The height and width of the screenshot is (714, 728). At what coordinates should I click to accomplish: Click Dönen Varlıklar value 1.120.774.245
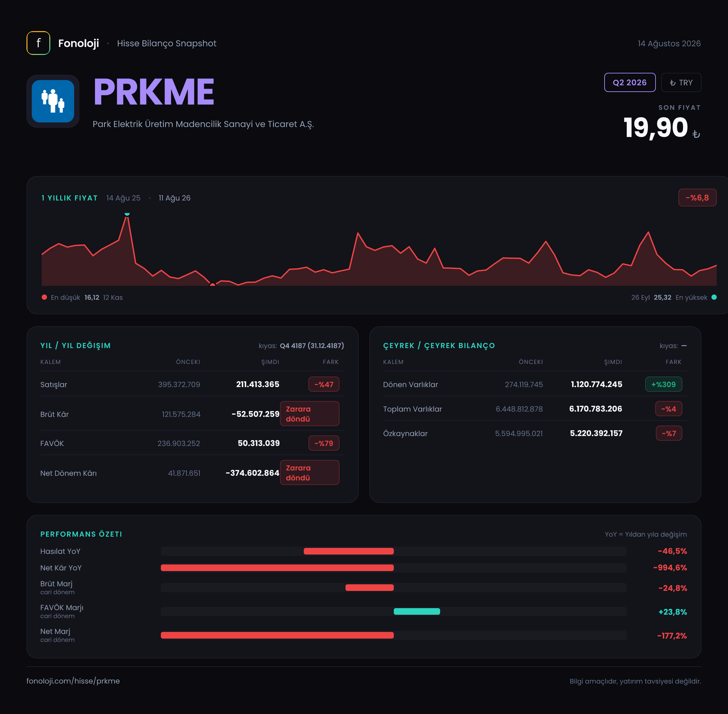point(596,384)
